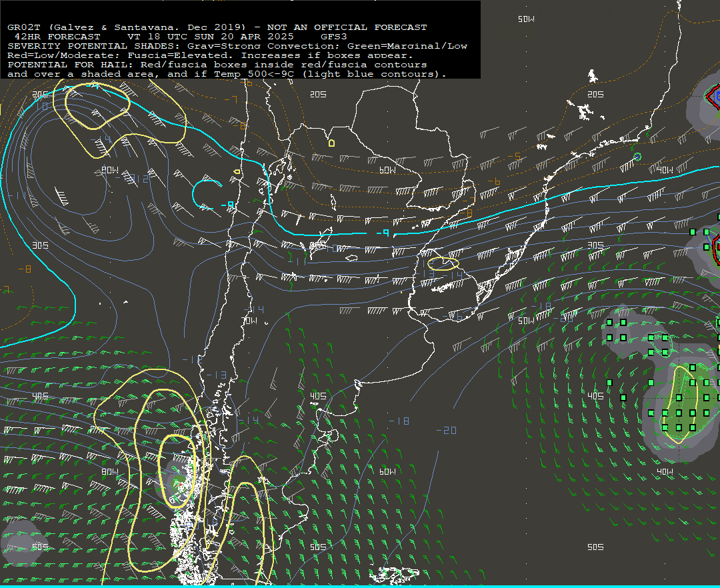
Task: Click the 'Red=Low/Moderate; Fuscia=Elevated' legend line
Action: [210, 55]
